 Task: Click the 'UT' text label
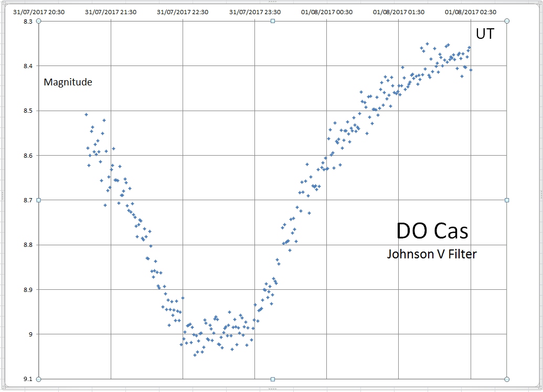pos(485,34)
